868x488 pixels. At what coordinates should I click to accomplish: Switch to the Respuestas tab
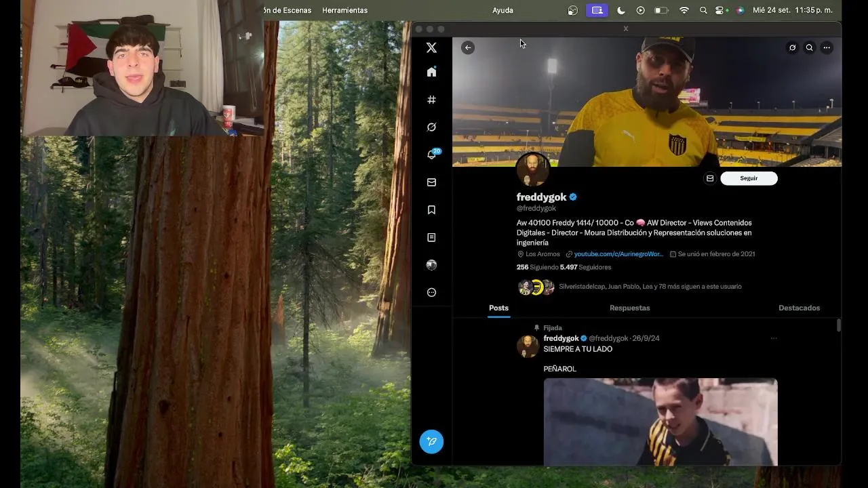click(629, 308)
